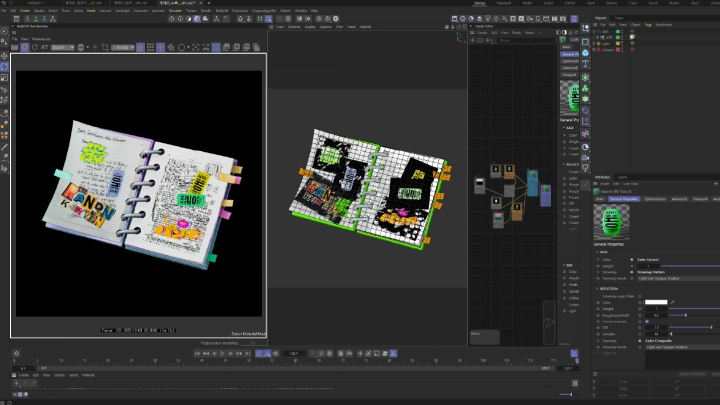Open the Beauty AOV dropdown in RenderView

pyautogui.click(x=60, y=47)
